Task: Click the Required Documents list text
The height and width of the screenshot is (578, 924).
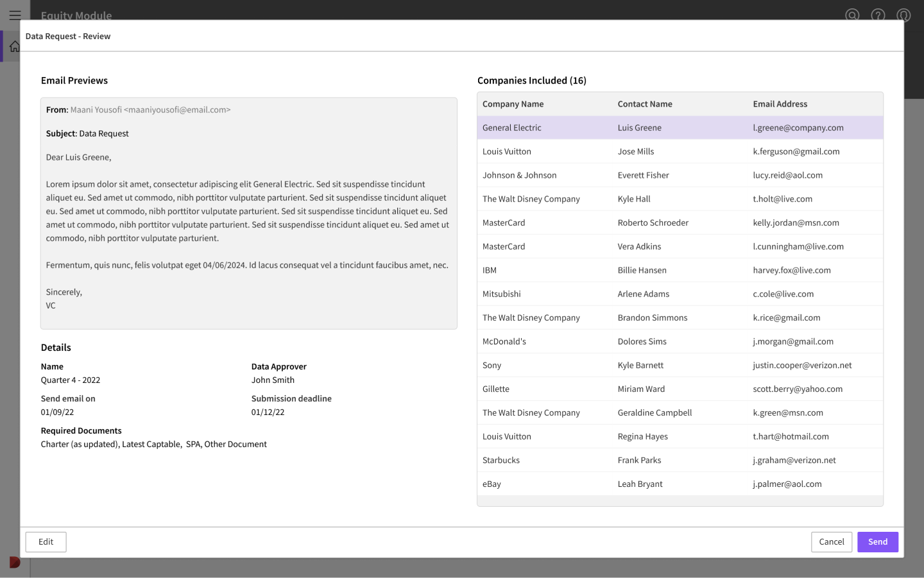Action: click(x=154, y=444)
